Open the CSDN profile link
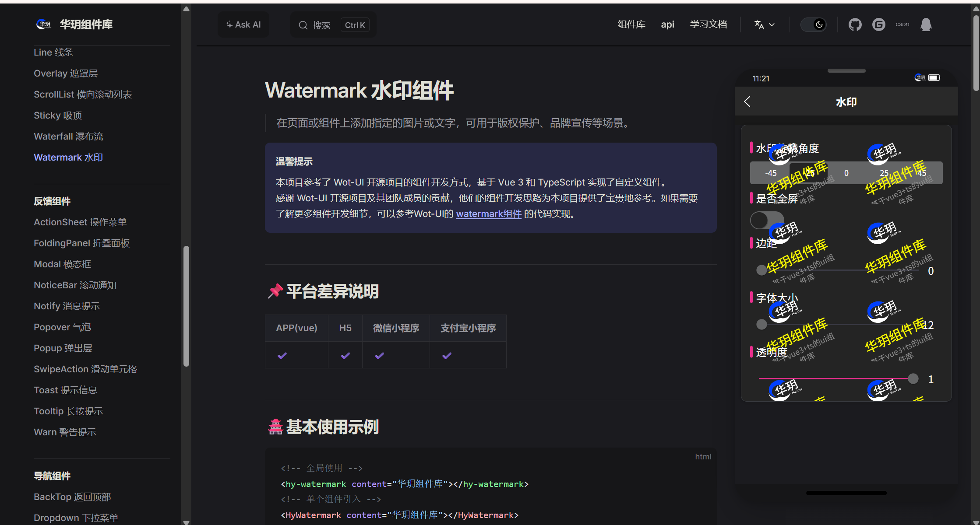The width and height of the screenshot is (980, 525). coord(902,24)
